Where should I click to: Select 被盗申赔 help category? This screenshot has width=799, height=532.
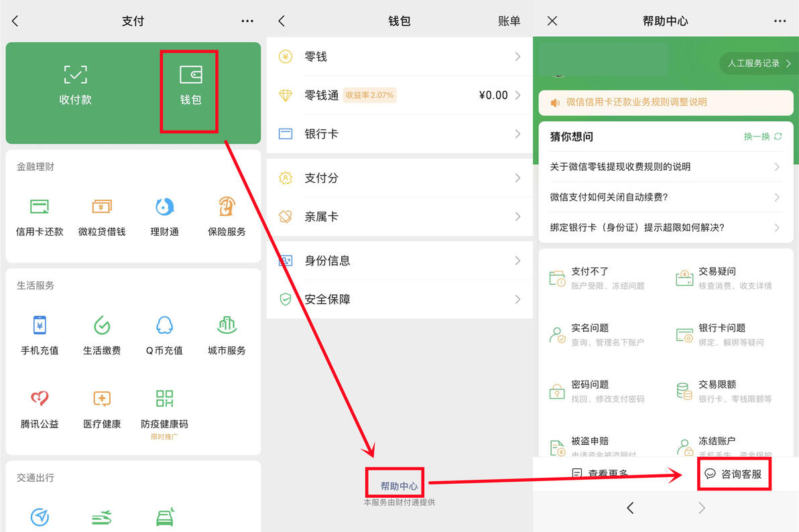(594, 446)
